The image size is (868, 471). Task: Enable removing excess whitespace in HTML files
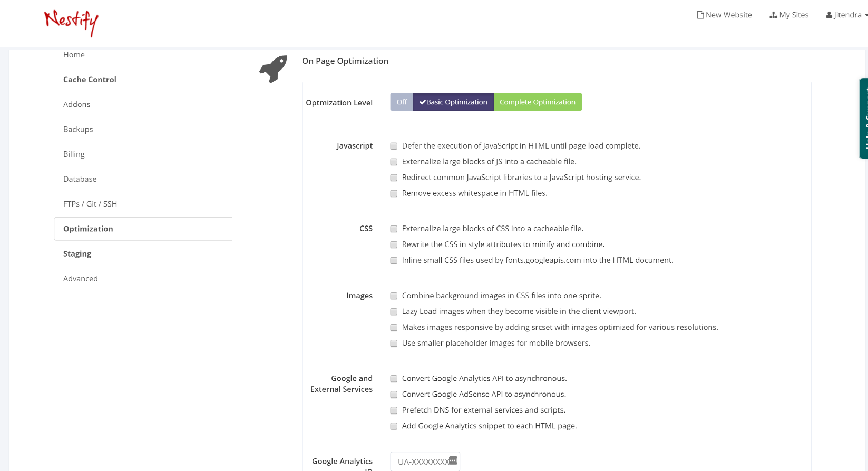coord(394,193)
